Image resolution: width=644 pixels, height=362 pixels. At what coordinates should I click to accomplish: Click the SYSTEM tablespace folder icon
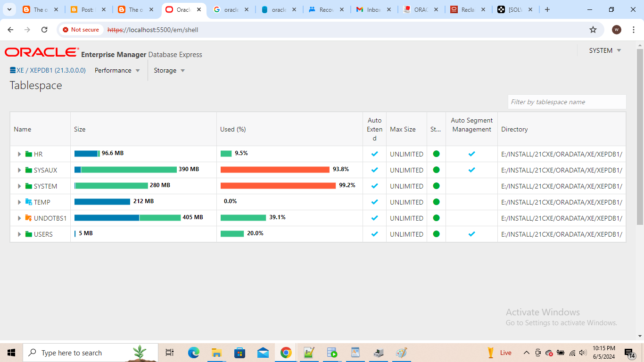click(29, 186)
